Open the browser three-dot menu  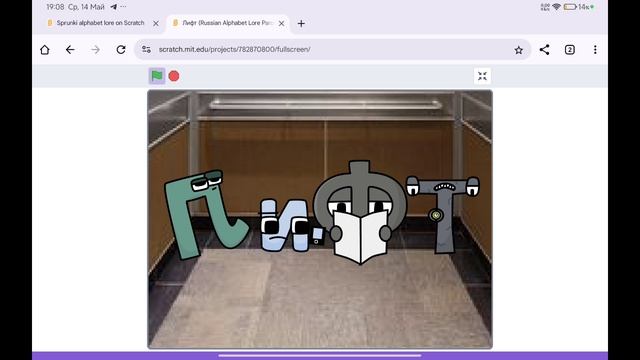coord(595,50)
